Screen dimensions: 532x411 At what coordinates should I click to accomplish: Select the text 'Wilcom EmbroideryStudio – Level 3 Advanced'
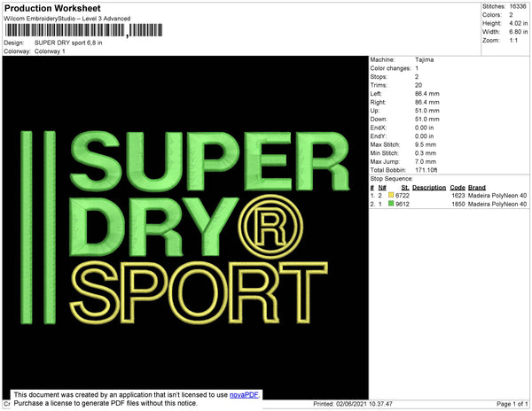tap(67, 19)
